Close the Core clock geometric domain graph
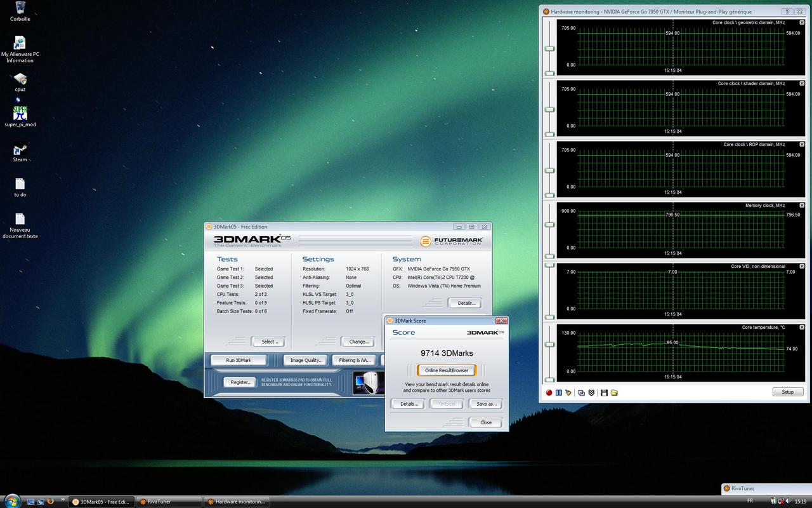Viewport: 812px width, 508px height. coord(802,22)
